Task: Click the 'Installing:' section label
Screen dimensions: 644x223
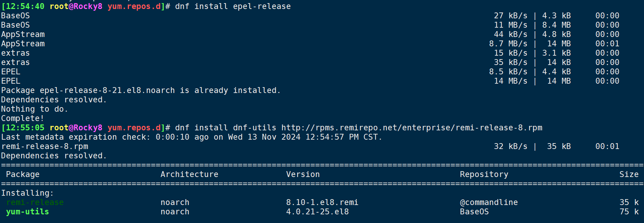Action: 27,193
